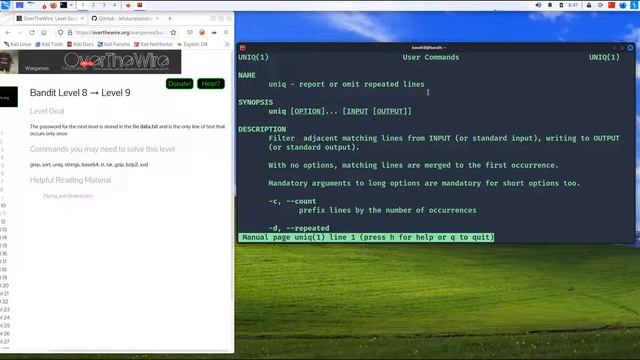Click '-c, --count' option in man page

click(292, 201)
